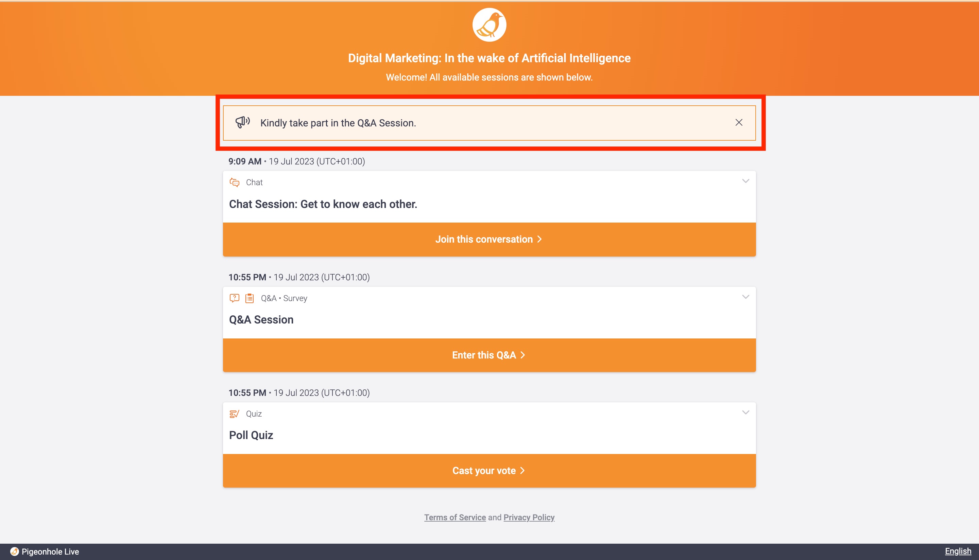Expand the Chat Session card chevron

pos(745,181)
